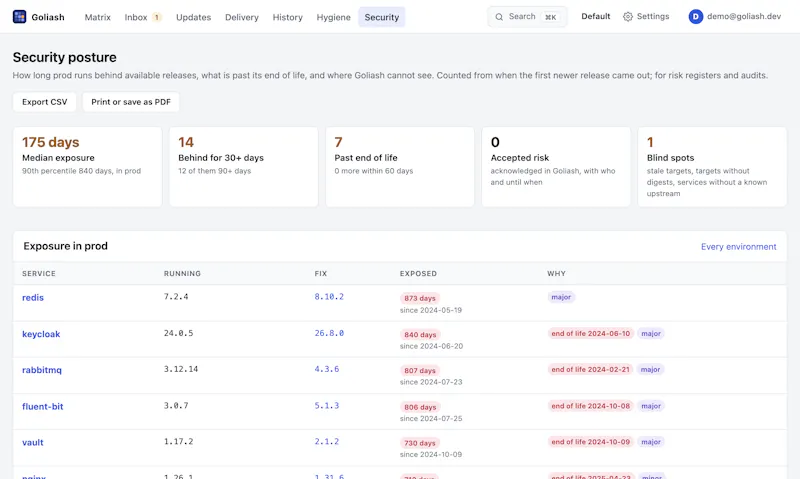Click the Default workspace label

click(595, 16)
